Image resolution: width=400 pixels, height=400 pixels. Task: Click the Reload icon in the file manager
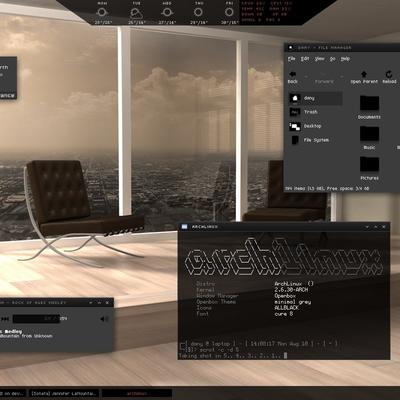(x=389, y=74)
